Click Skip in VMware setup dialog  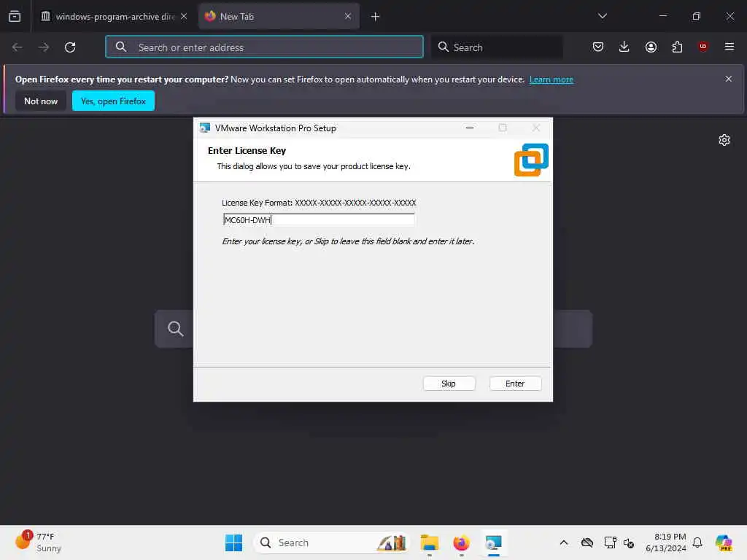(449, 384)
